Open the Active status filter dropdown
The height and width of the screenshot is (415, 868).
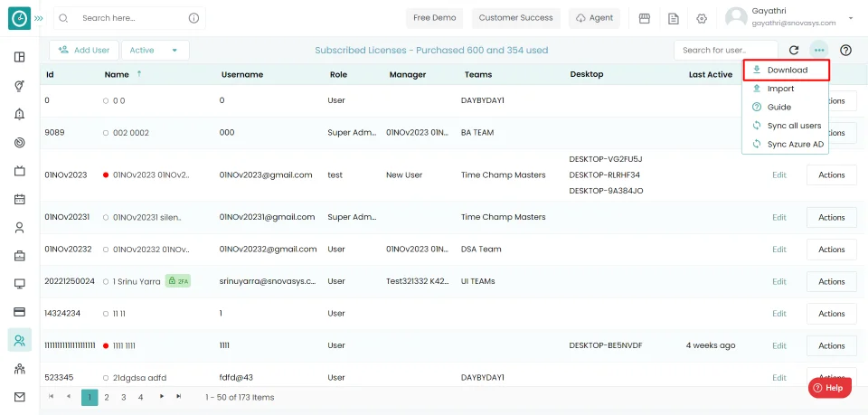(x=155, y=51)
